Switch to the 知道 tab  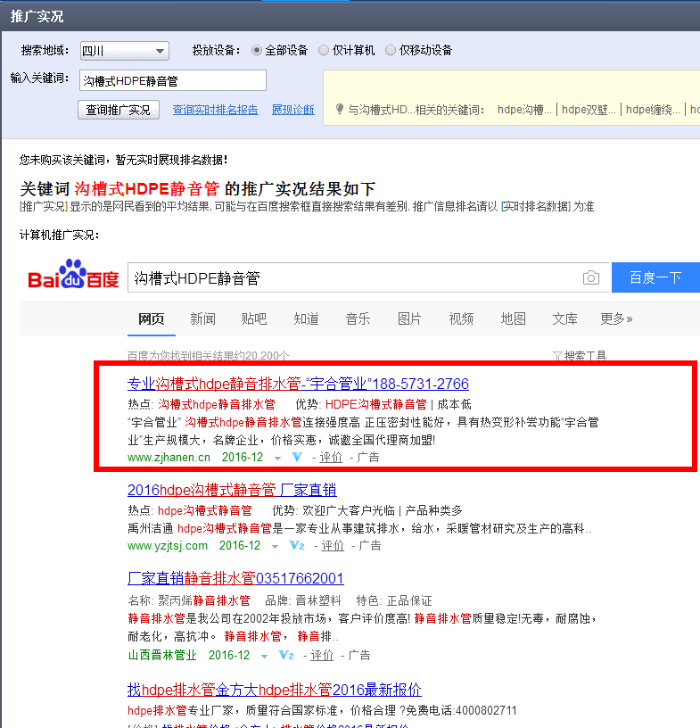click(307, 318)
